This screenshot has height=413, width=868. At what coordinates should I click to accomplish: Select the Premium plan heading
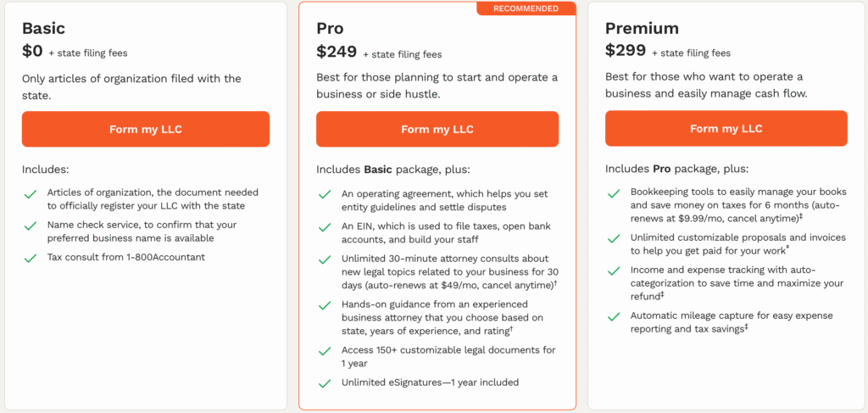642,28
